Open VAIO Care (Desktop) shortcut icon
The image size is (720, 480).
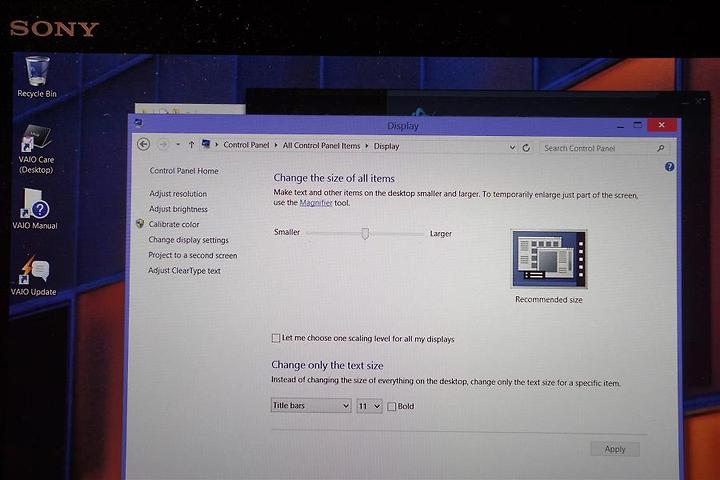point(36,148)
